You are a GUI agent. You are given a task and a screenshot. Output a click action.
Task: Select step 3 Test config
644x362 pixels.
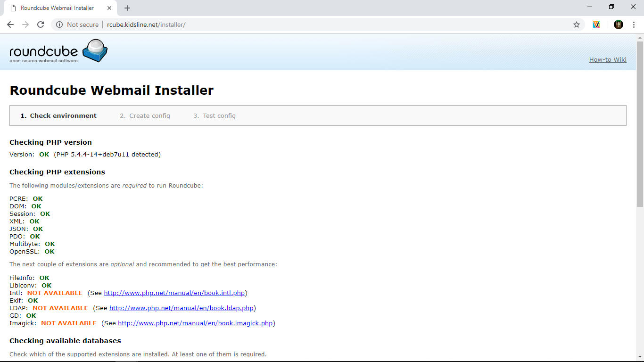click(215, 115)
